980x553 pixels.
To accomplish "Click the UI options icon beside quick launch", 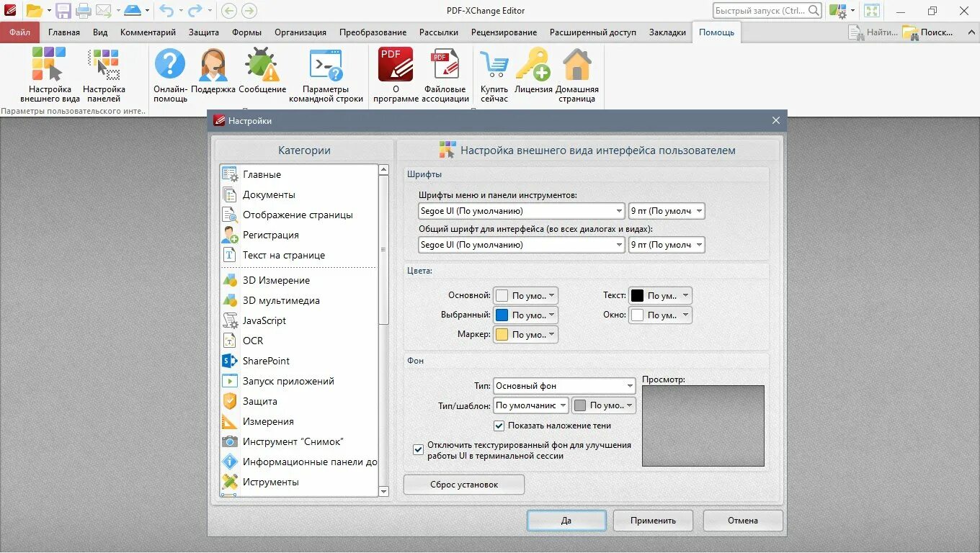I will point(837,11).
